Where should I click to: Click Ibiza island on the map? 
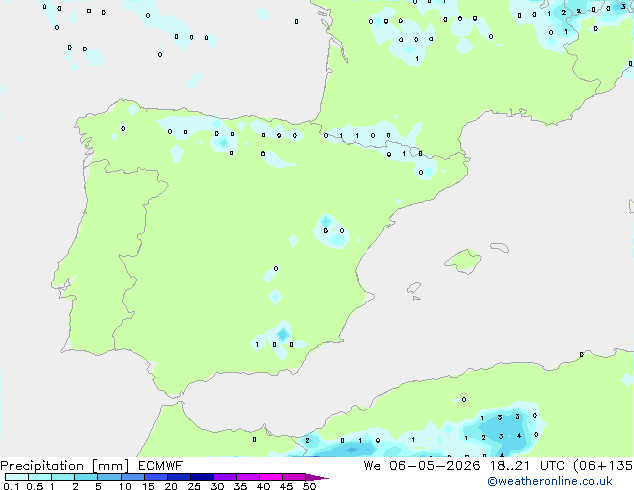[414, 288]
